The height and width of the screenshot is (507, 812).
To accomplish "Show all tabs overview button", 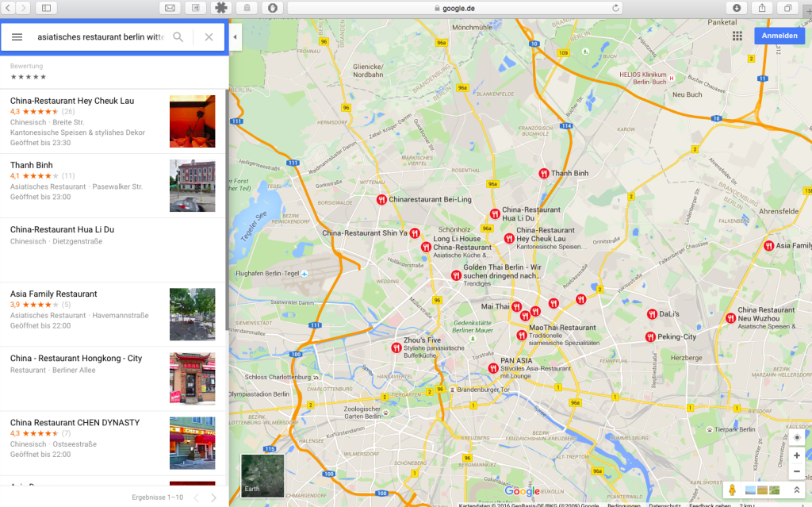I will click(787, 8).
